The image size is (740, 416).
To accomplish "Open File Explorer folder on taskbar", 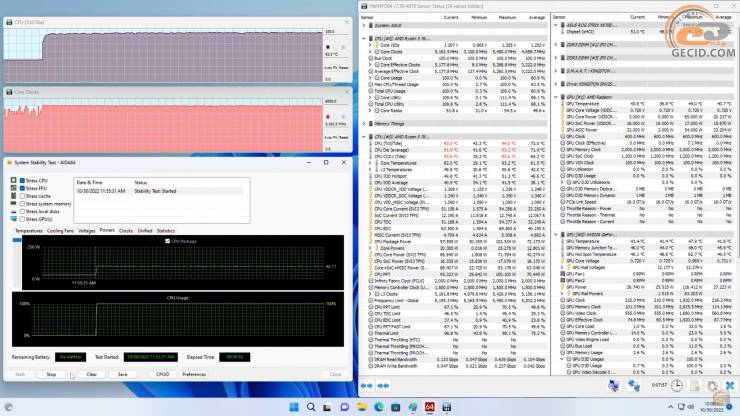I will point(362,407).
